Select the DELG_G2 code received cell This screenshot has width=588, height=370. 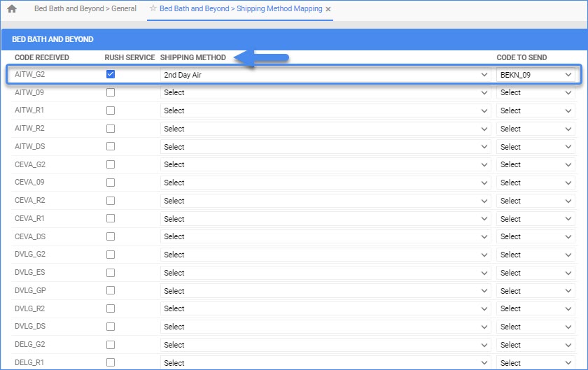click(29, 344)
